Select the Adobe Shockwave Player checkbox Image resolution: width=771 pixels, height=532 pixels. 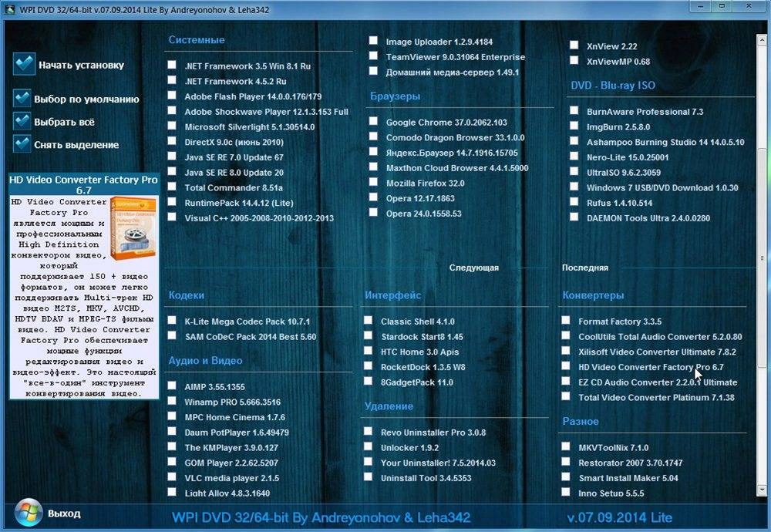point(172,110)
